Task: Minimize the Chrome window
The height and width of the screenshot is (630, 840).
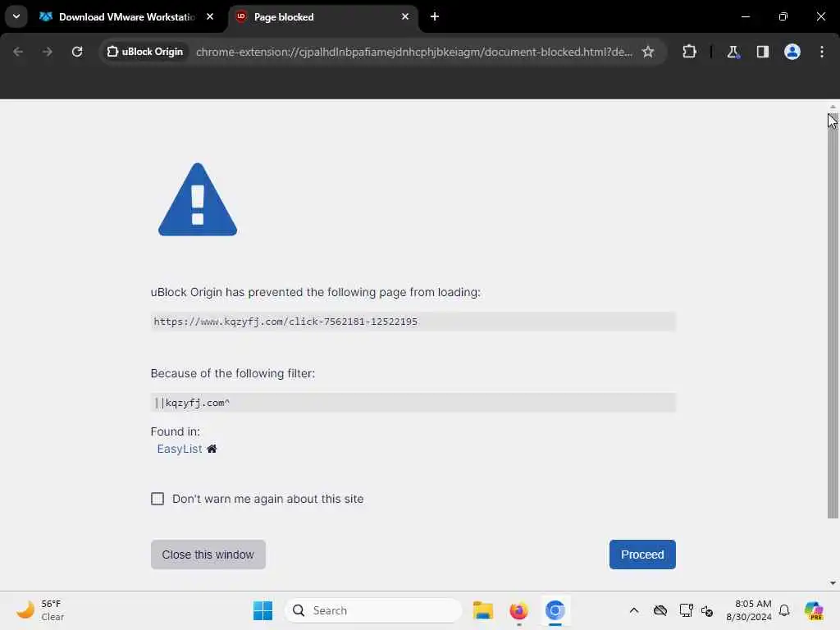Action: pyautogui.click(x=745, y=16)
